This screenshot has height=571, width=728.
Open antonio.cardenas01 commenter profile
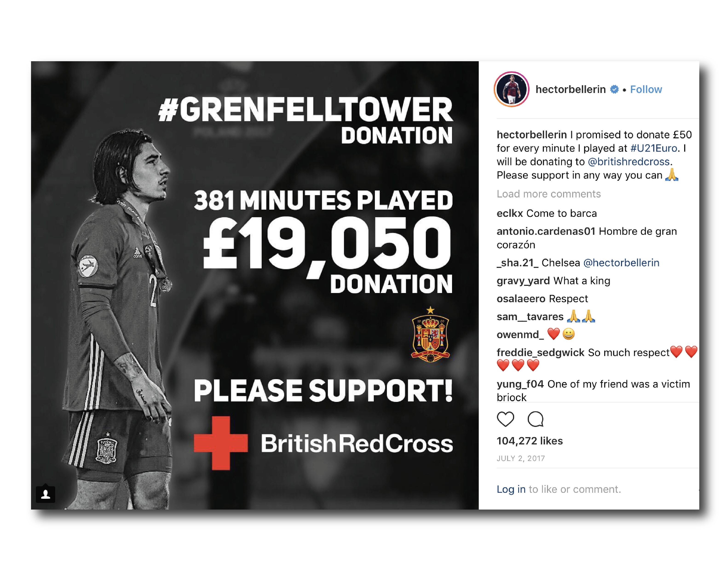(x=546, y=231)
